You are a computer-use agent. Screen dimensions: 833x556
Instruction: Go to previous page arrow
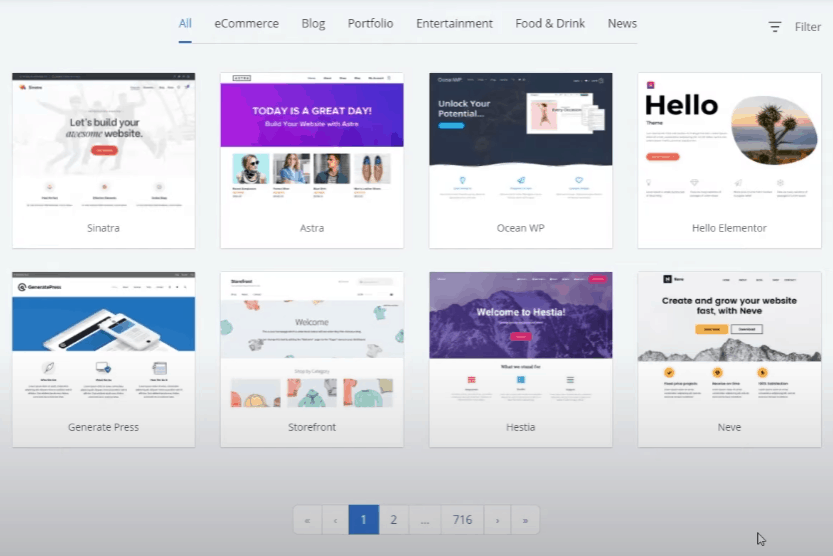coord(335,520)
